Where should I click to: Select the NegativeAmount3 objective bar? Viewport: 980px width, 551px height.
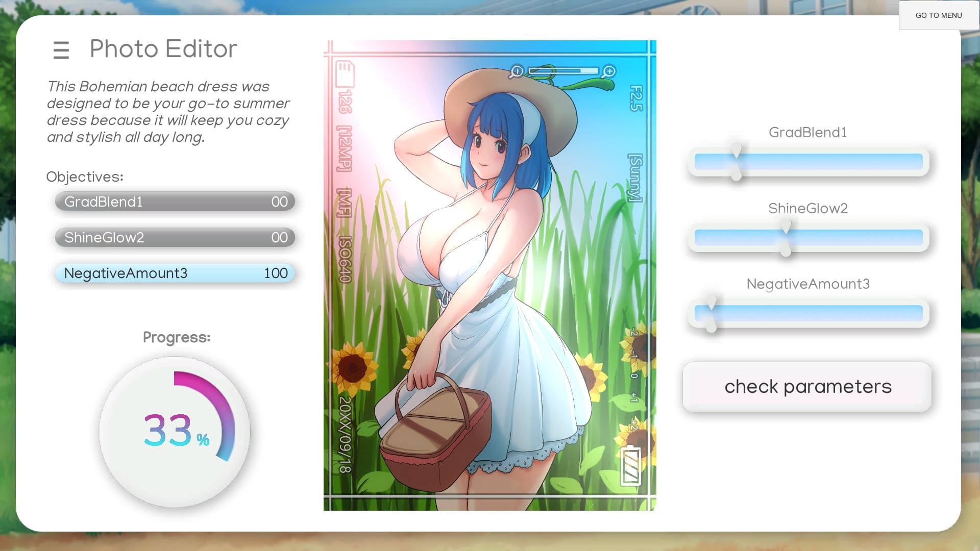[x=175, y=273]
